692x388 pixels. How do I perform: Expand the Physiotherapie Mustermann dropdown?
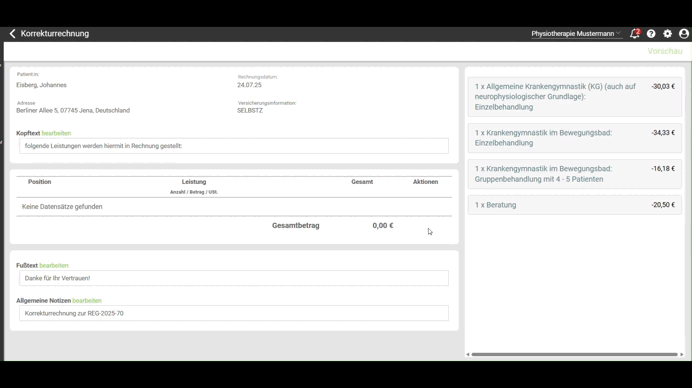(x=576, y=34)
